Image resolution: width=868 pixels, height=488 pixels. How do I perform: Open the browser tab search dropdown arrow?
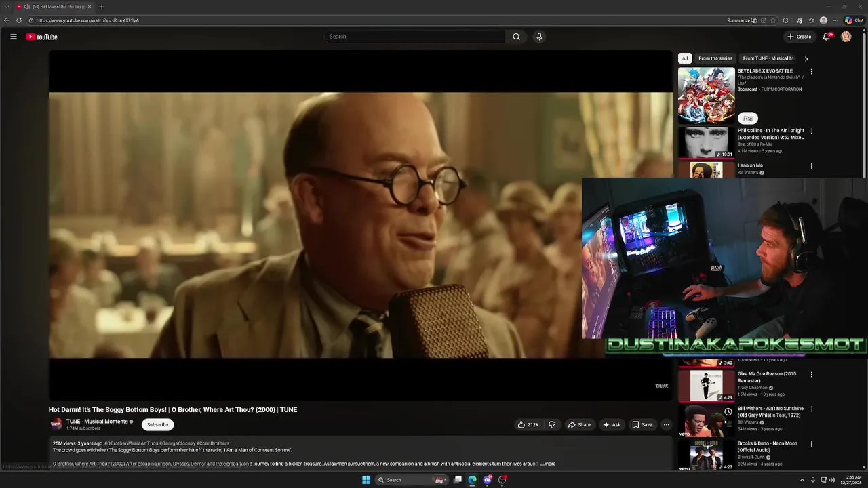point(5,7)
